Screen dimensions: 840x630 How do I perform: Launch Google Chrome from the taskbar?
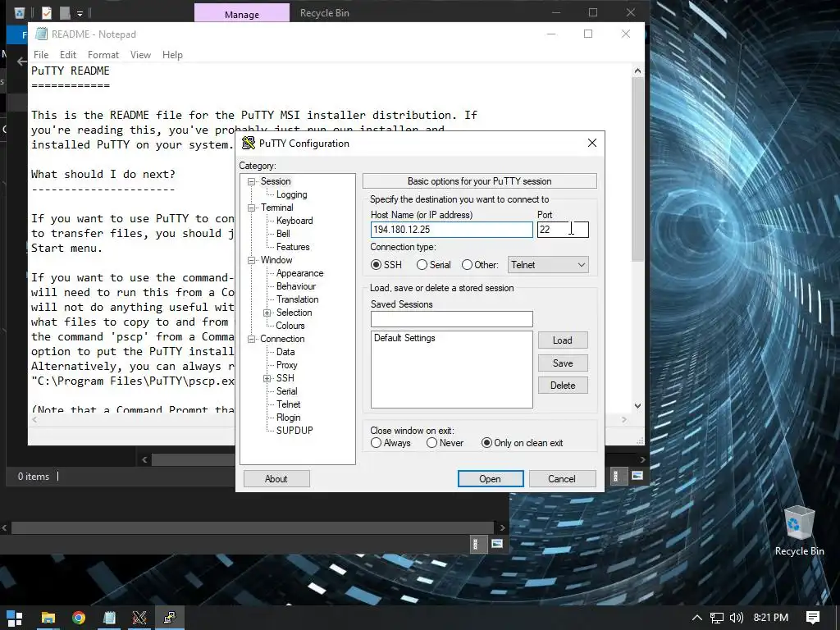pyautogui.click(x=79, y=618)
